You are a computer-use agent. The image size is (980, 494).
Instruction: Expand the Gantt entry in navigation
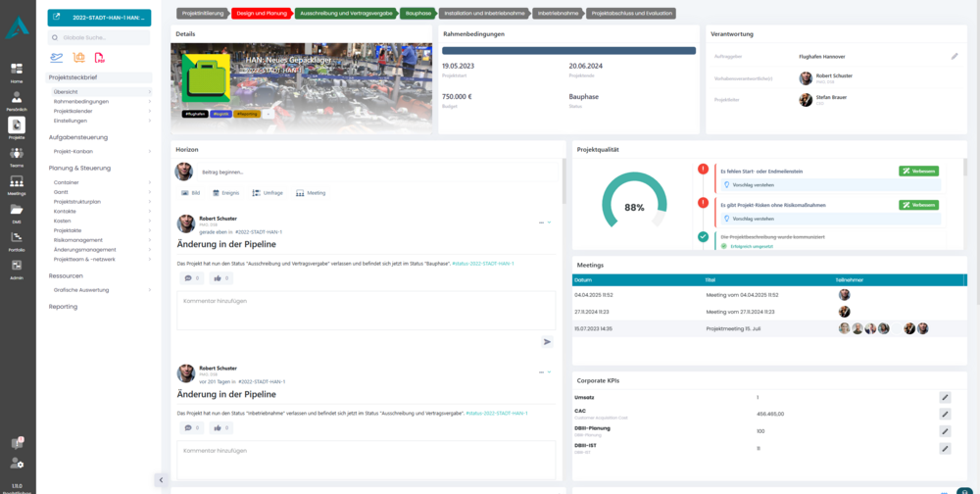pyautogui.click(x=150, y=192)
